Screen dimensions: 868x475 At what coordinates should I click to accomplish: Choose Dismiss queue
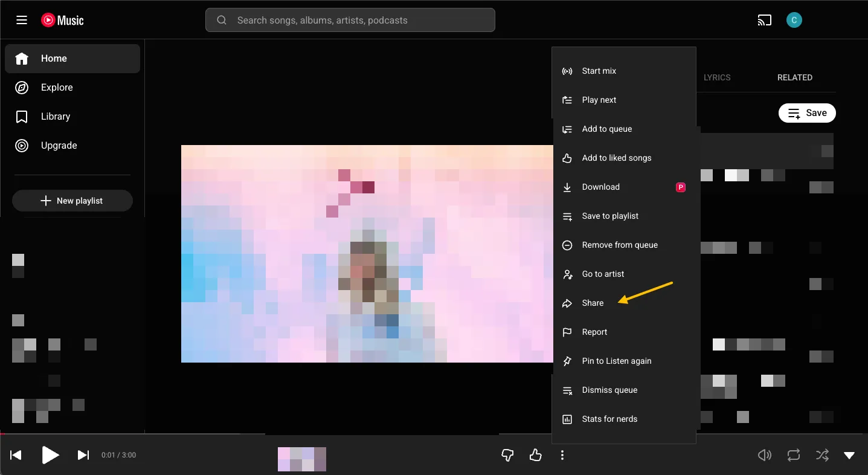(x=624, y=390)
